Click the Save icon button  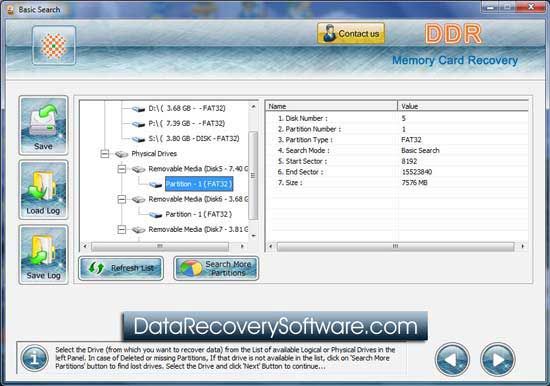[x=43, y=125]
